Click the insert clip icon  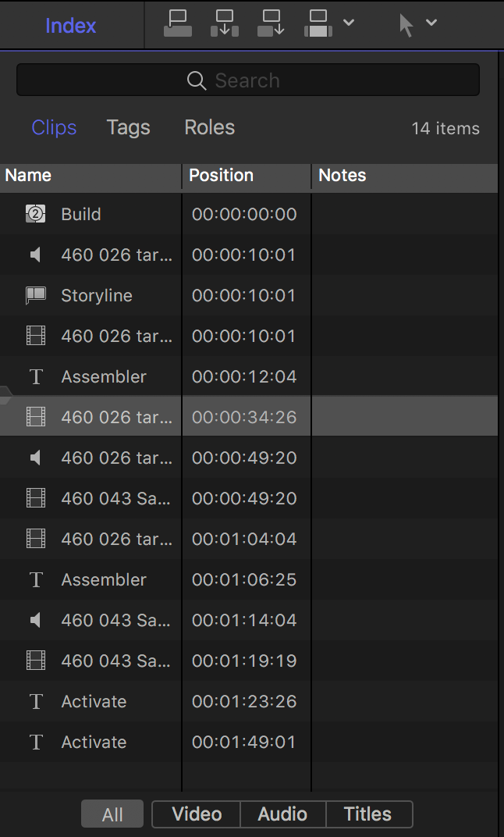pyautogui.click(x=225, y=23)
